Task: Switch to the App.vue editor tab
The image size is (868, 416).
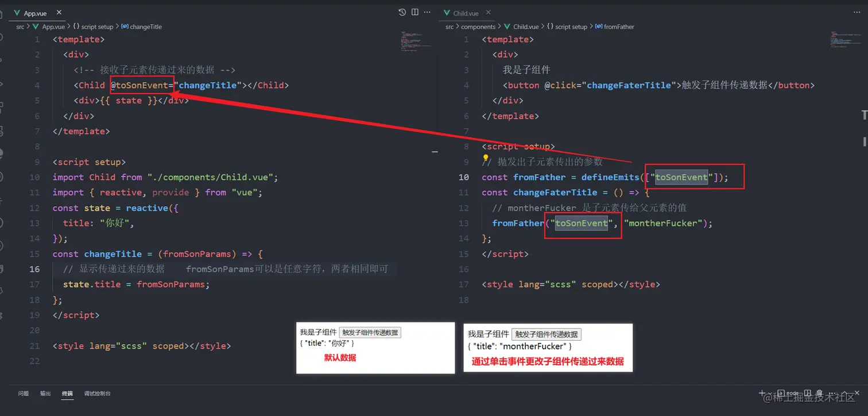Action: pyautogui.click(x=35, y=13)
